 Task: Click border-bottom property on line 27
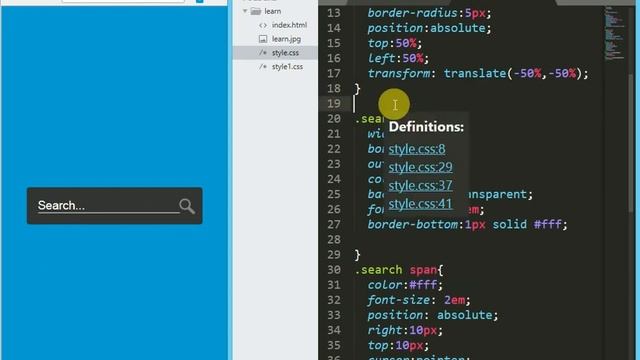[413, 224]
